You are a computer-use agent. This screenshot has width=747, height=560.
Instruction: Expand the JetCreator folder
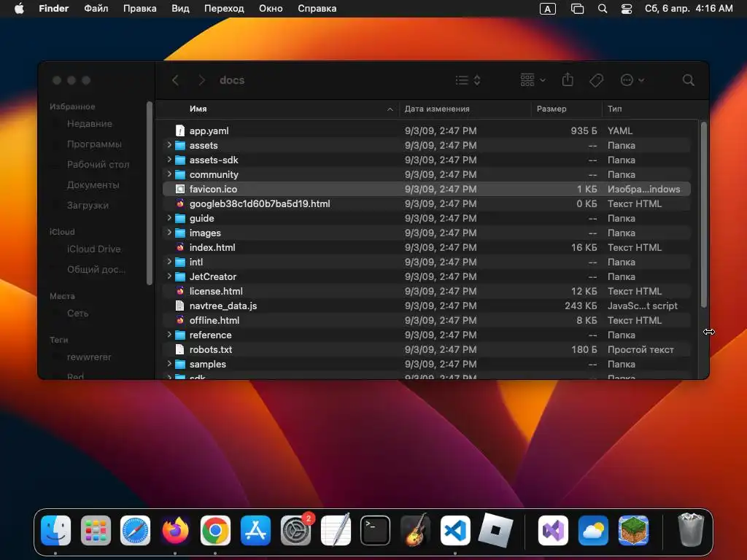pos(169,276)
